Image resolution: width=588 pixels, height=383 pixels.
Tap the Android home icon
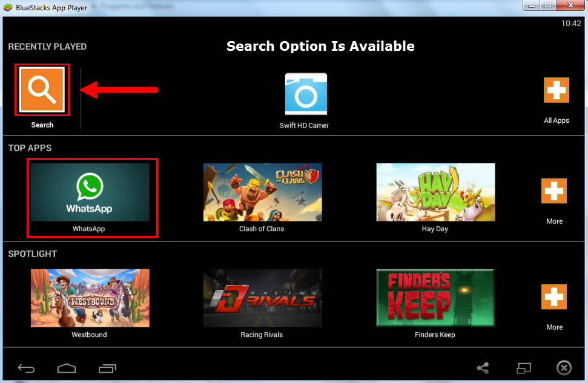click(67, 368)
